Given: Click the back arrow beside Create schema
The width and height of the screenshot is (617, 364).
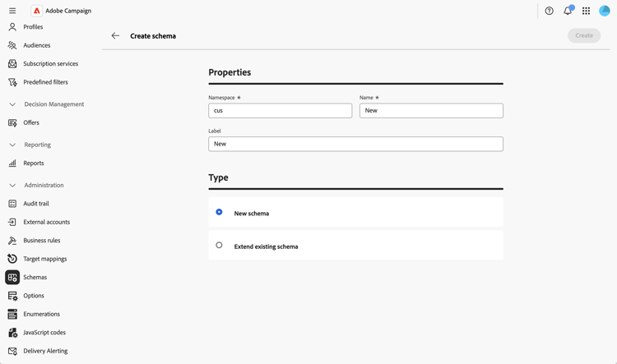Looking at the screenshot, I should tap(115, 36).
